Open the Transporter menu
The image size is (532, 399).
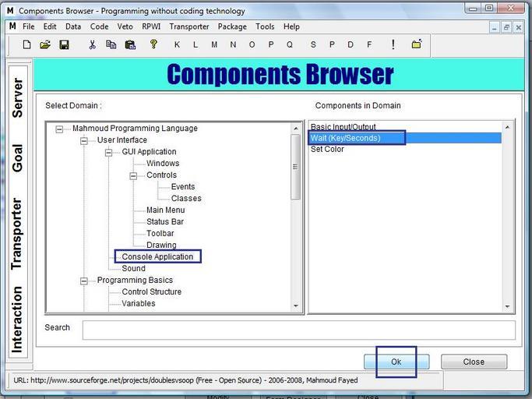point(188,26)
